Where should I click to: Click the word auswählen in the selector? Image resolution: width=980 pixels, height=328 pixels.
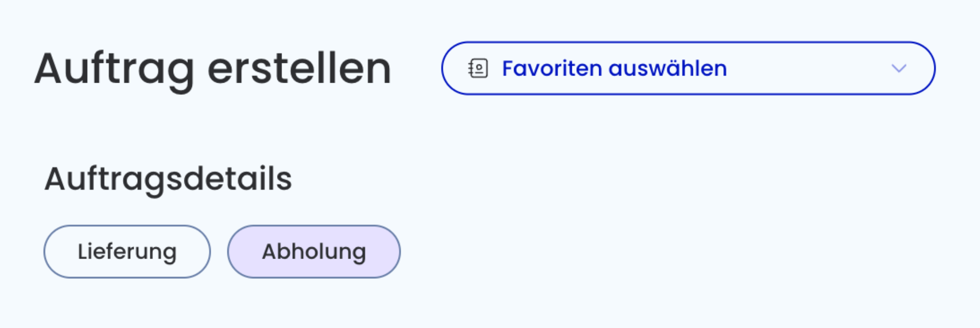click(668, 68)
